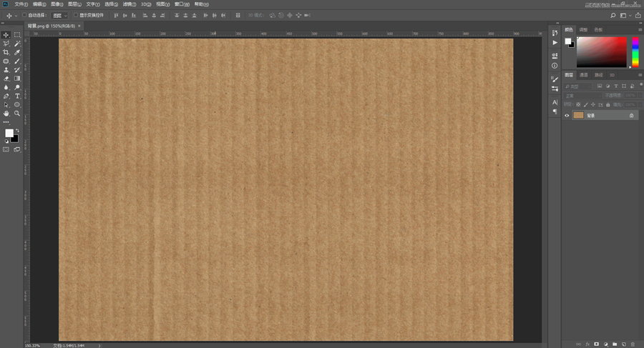Select the Blur tool

coord(6,87)
